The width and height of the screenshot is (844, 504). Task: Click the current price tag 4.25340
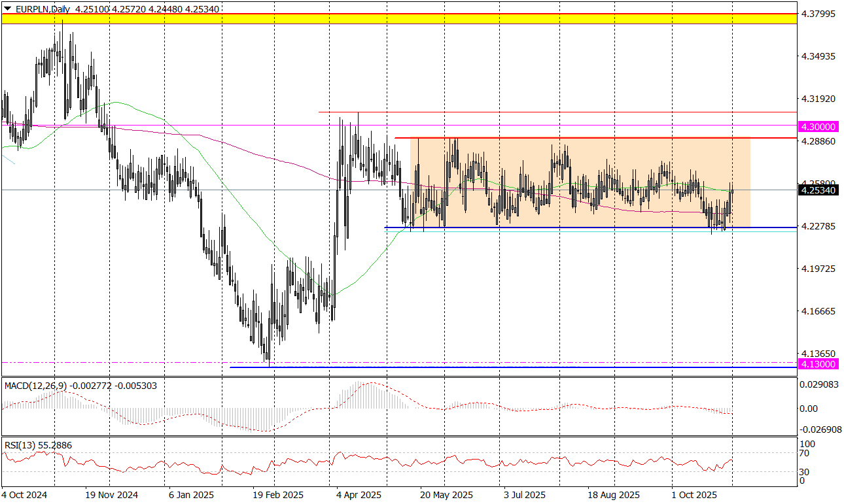[818, 190]
